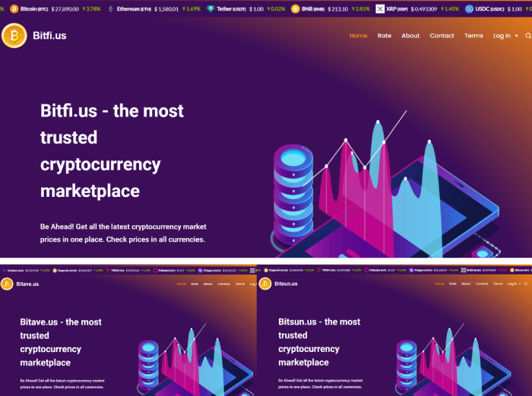Open the search icon on Bitsun.us
Image resolution: width=532 pixels, height=396 pixels.
[526, 284]
